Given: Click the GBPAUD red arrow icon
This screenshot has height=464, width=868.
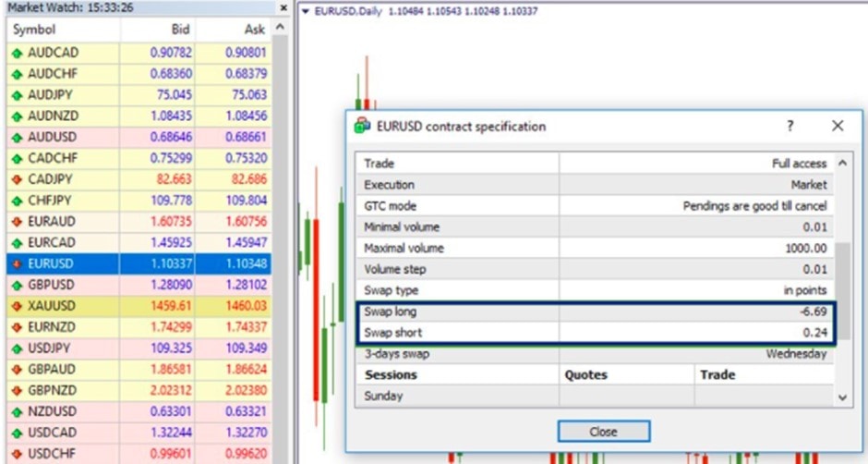Looking at the screenshot, I should 17,369.
